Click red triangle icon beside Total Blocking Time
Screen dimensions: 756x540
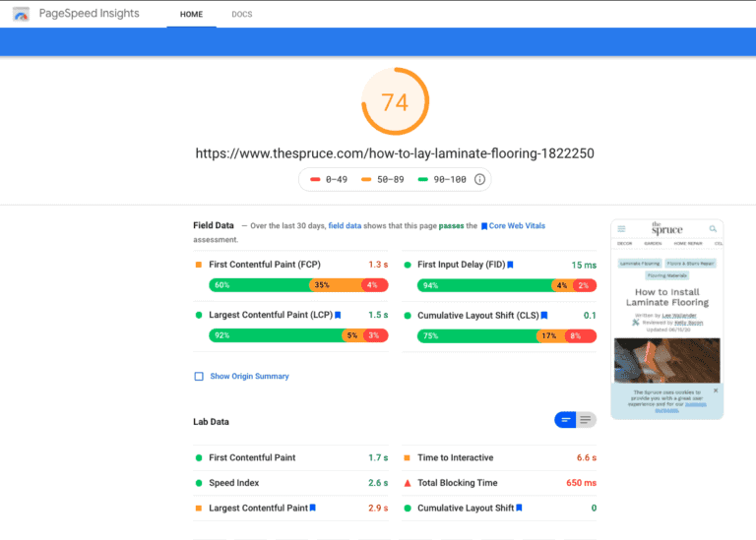click(x=408, y=483)
